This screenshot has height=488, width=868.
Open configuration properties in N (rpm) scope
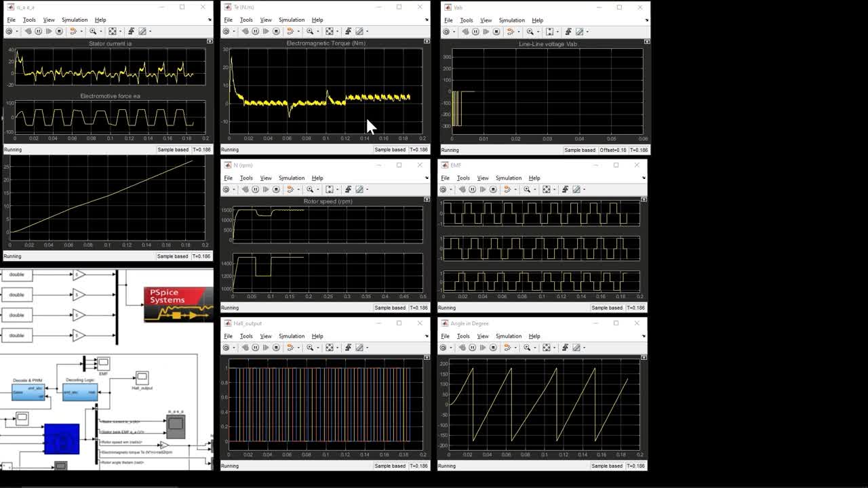click(x=226, y=190)
